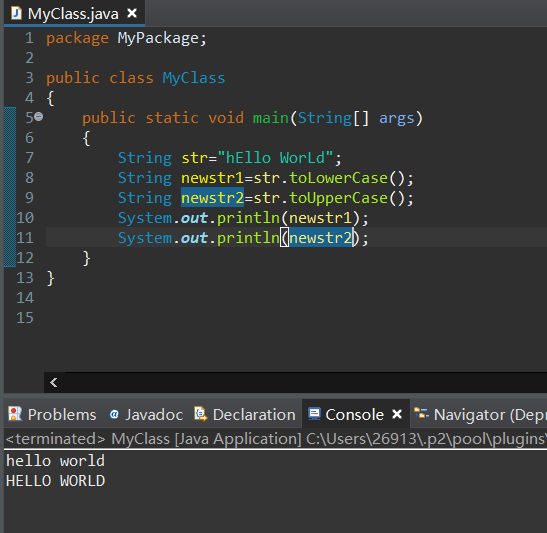Click 'toUpperCase' on line 9
Image resolution: width=547 pixels, height=533 pixels.
(x=338, y=198)
